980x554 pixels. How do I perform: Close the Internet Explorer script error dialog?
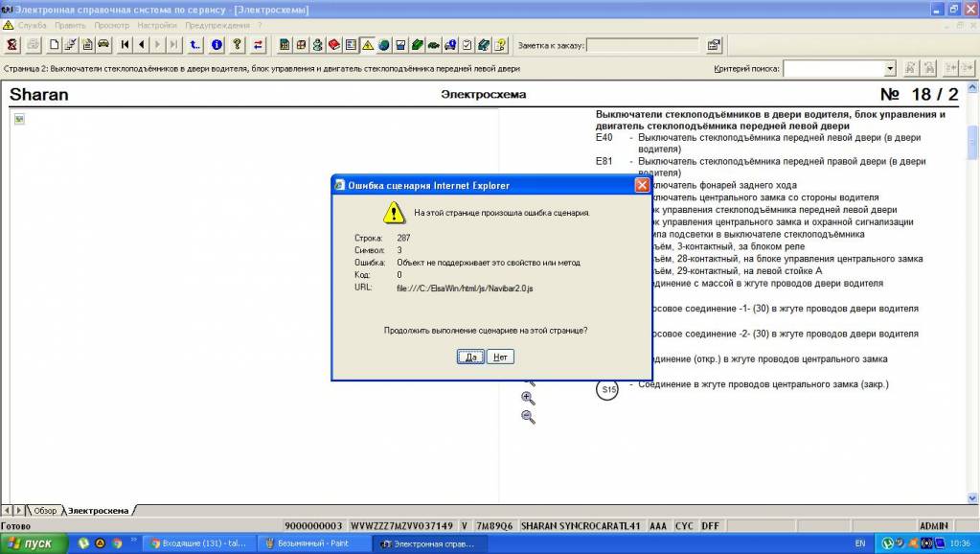click(x=642, y=185)
